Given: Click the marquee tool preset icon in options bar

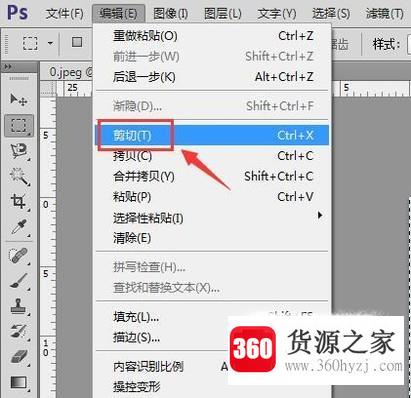Looking at the screenshot, I should (x=30, y=43).
